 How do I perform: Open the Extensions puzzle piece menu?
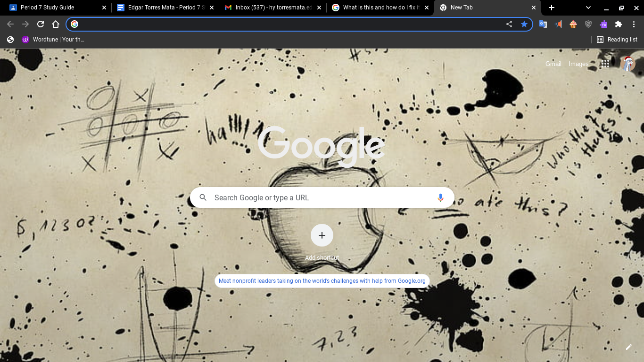pos(619,24)
